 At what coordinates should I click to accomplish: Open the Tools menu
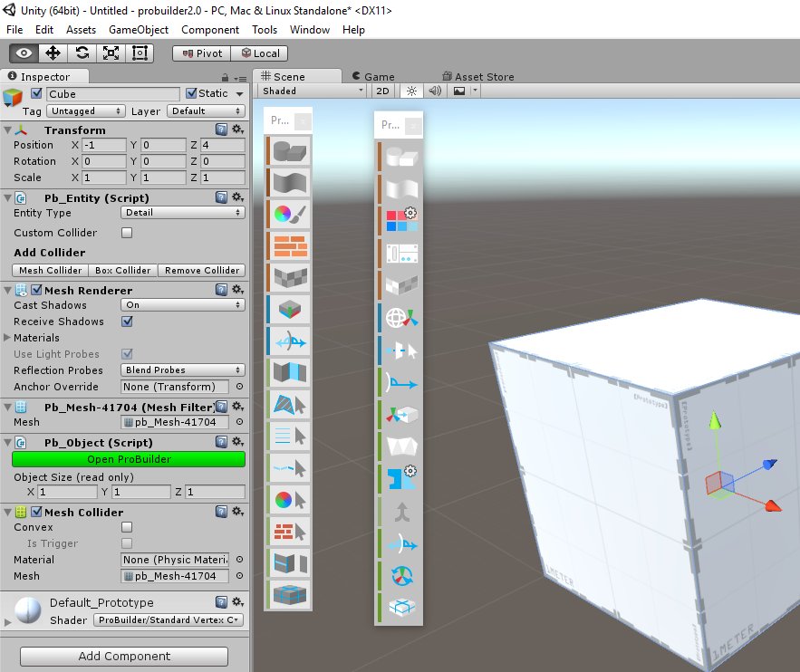(265, 30)
